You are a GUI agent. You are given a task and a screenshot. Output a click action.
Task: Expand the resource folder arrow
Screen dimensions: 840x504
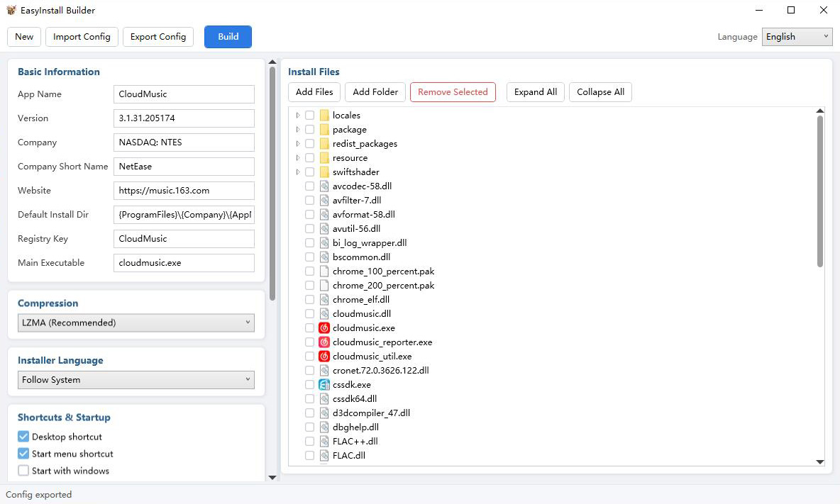pyautogui.click(x=298, y=158)
